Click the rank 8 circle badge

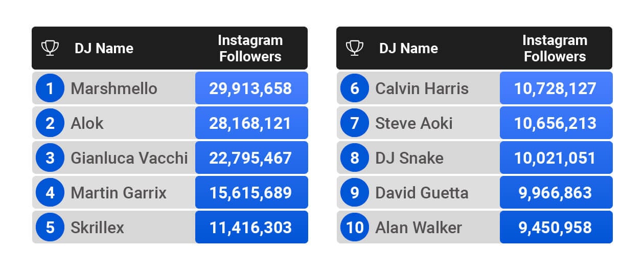click(x=355, y=157)
